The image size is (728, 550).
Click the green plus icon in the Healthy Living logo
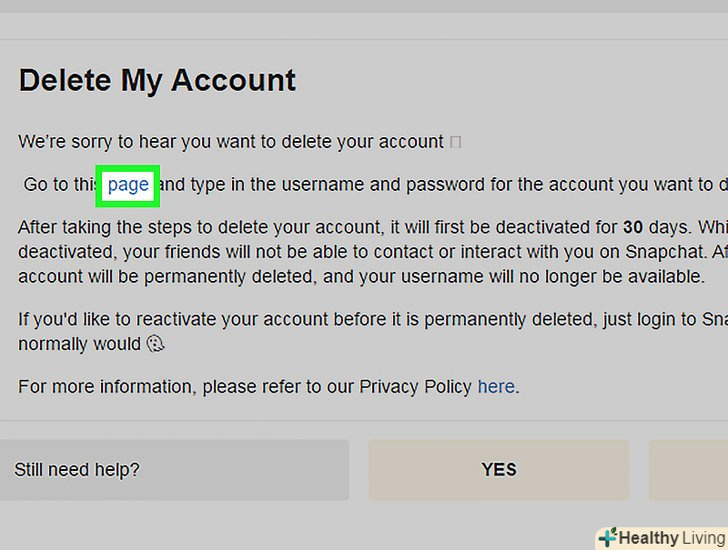point(607,538)
